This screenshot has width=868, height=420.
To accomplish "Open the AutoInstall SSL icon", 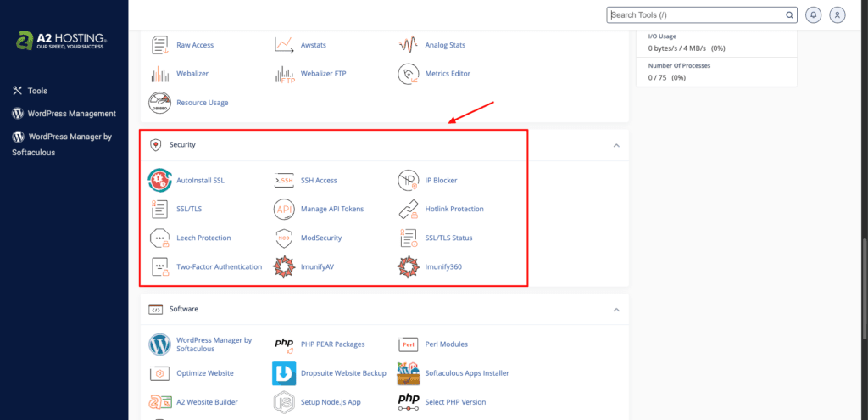I will pos(160,180).
